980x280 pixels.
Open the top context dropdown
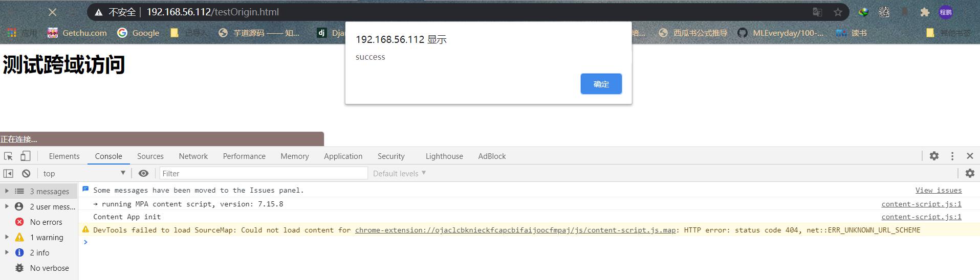coord(84,173)
